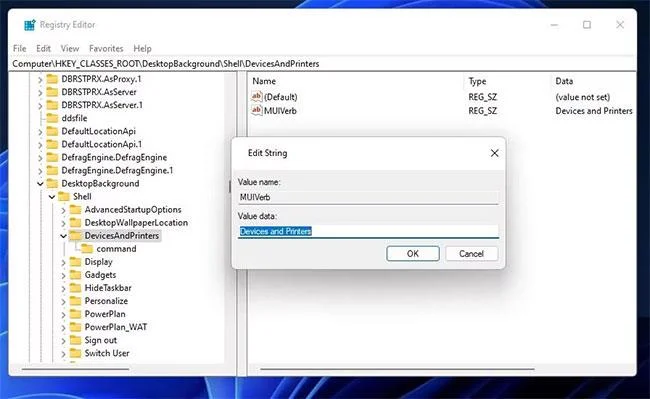The width and height of the screenshot is (650, 399).
Task: Click the Display folder icon
Action: 75,261
